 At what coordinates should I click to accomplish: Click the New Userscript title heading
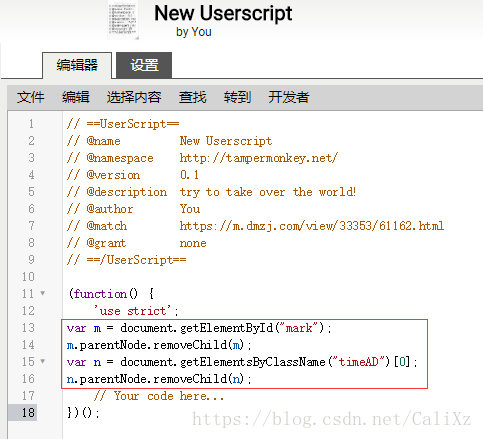[x=223, y=14]
